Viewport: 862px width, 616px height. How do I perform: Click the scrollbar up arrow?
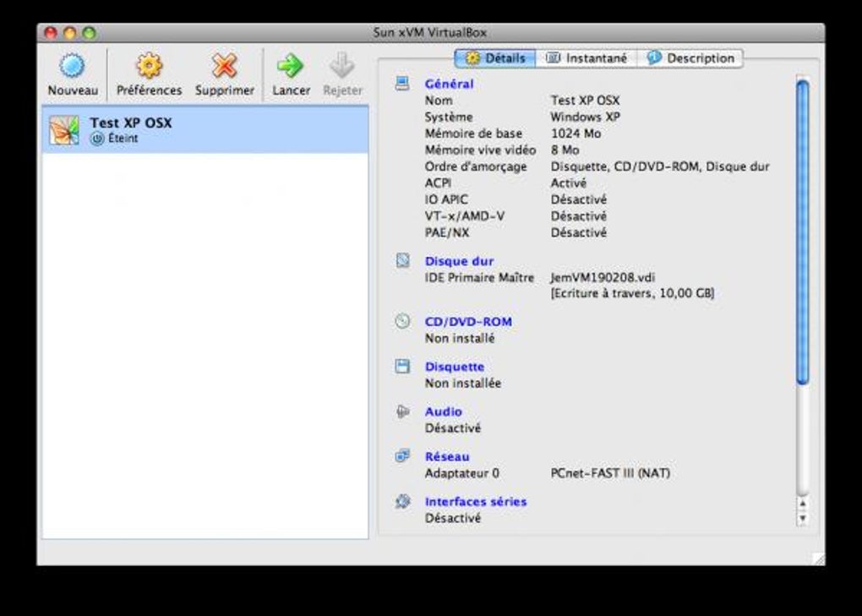point(803,504)
